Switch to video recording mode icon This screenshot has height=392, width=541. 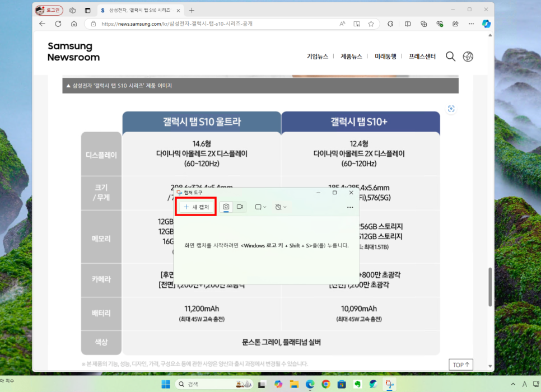[240, 207]
